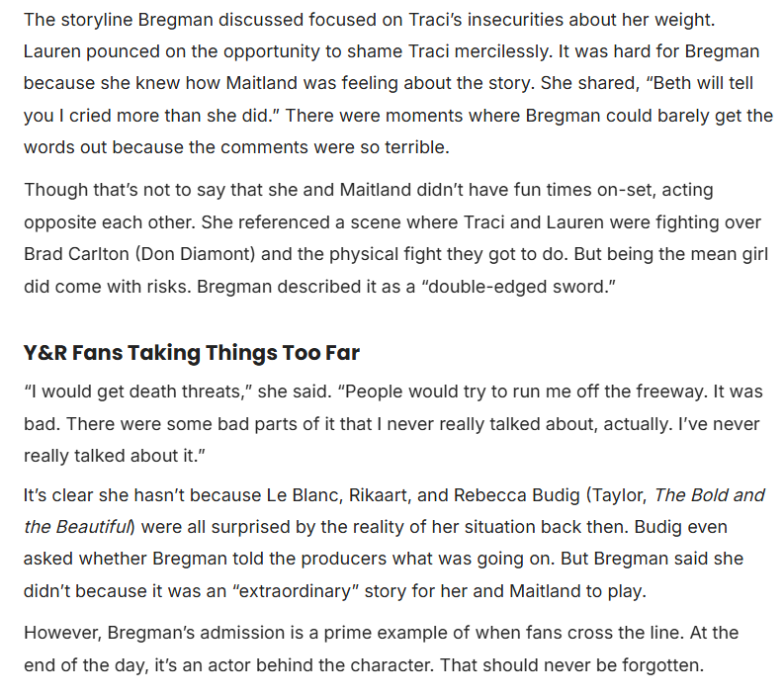Click the word "However" starting the last paragraph
The image size is (784, 696).
(x=59, y=632)
